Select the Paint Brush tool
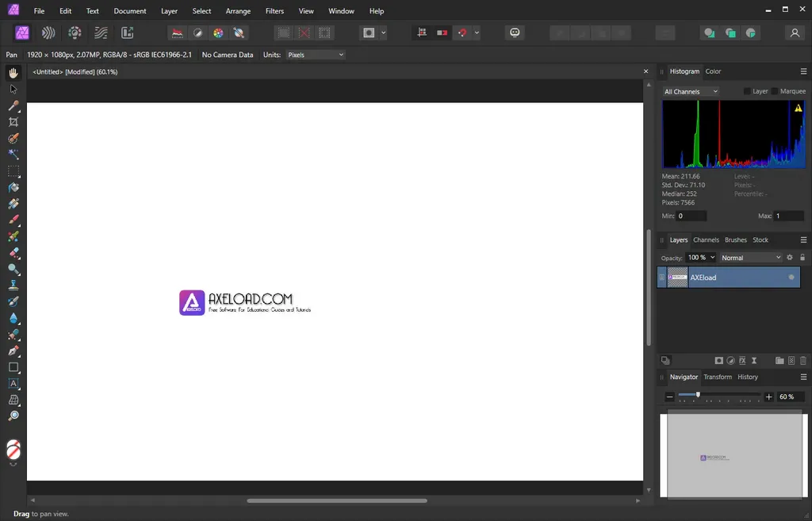 tap(13, 220)
